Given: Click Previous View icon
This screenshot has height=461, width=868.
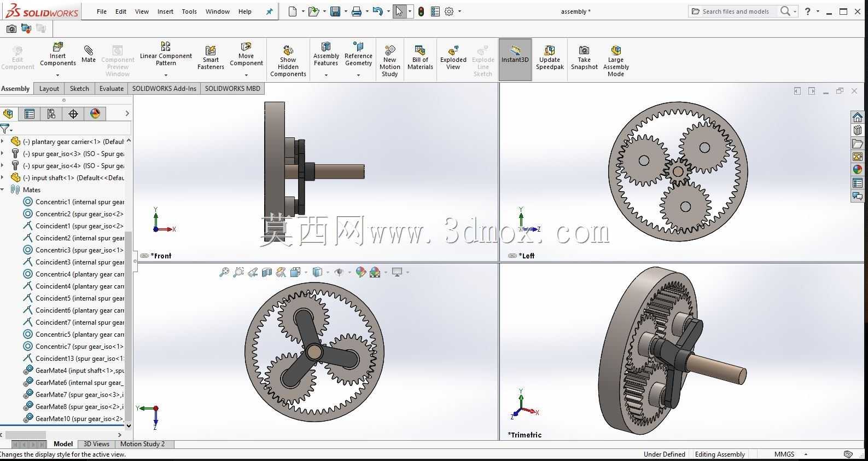Looking at the screenshot, I should [253, 272].
